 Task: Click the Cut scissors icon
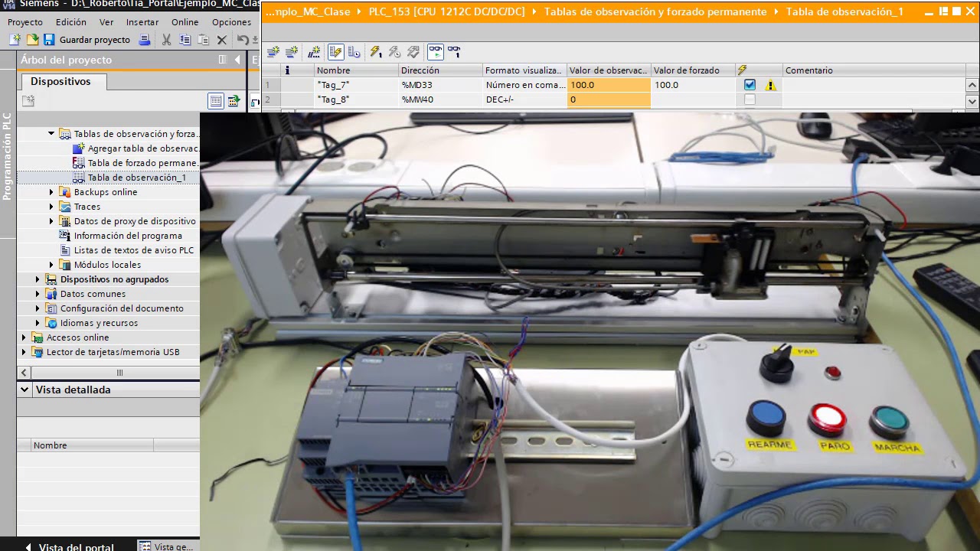[x=167, y=40]
